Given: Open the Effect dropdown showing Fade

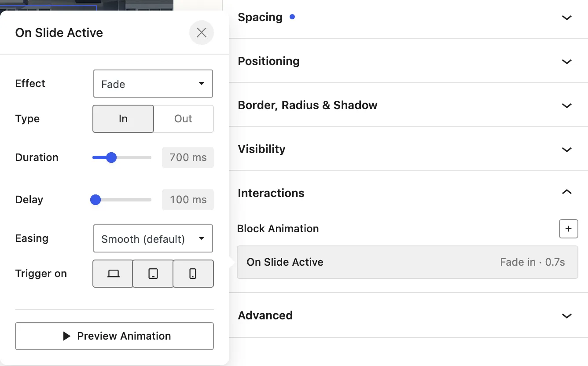Looking at the screenshot, I should point(153,84).
